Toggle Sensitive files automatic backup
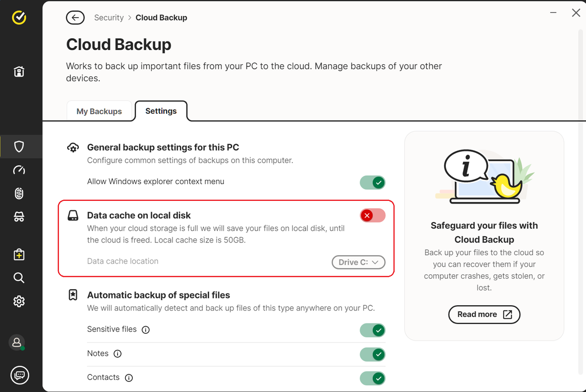Image resolution: width=586 pixels, height=392 pixels. 372,330
